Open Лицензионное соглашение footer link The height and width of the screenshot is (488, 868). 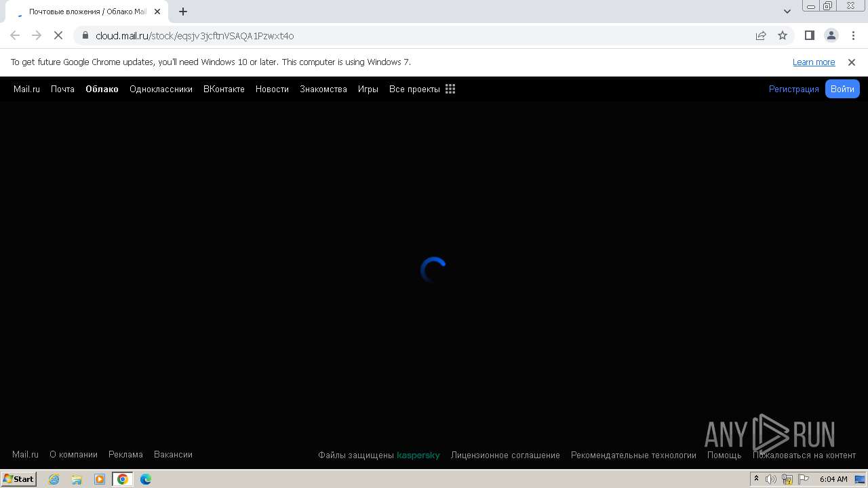point(505,455)
